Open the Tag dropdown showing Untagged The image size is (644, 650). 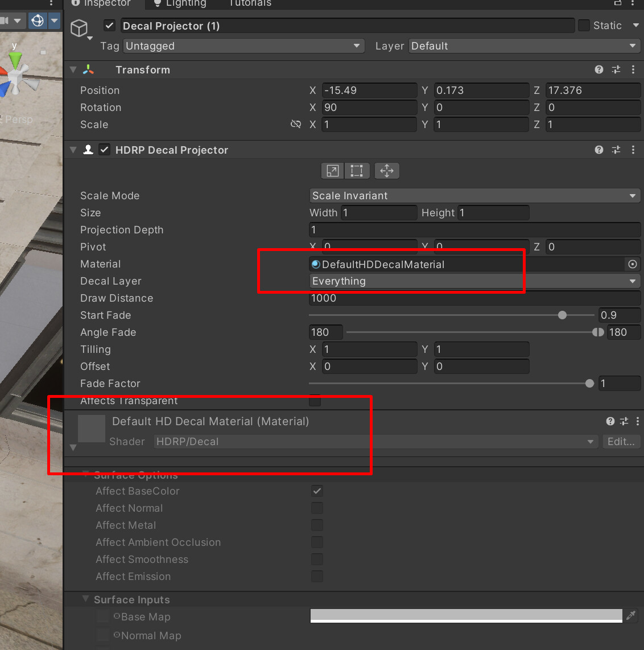243,46
